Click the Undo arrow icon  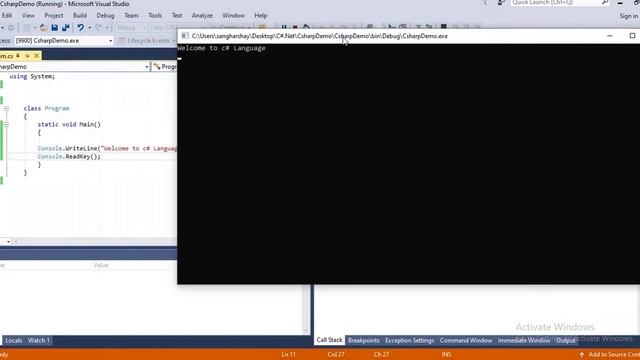click(x=80, y=28)
